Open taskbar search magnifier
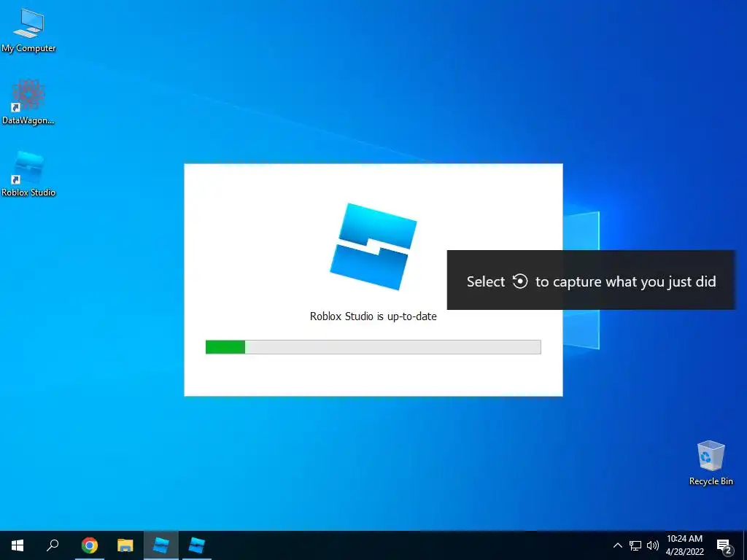 (53, 545)
